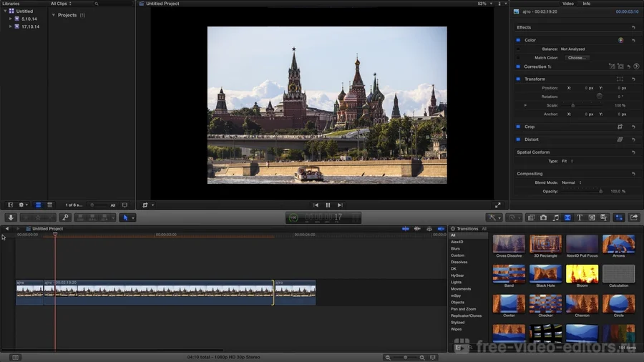Toggle the Transform checkbox
644x362 pixels.
pyautogui.click(x=518, y=79)
